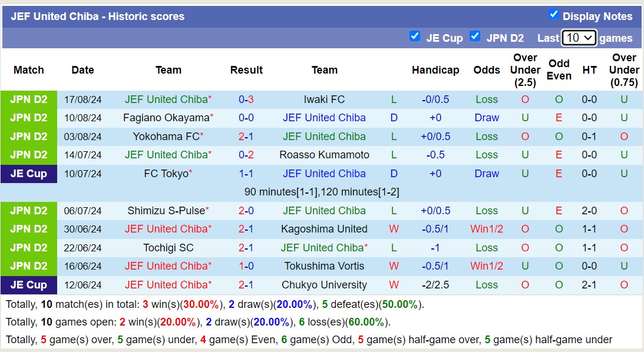
Task: Click the JE Cup badge on the 10/07/24 row
Action: [28, 174]
